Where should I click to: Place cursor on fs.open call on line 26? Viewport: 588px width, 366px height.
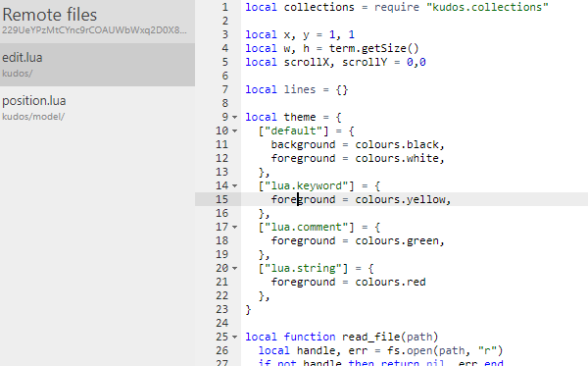410,350
